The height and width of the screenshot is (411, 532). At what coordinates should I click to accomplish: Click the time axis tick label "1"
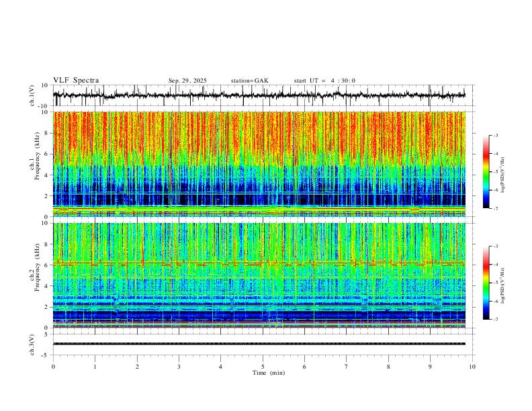click(x=95, y=367)
